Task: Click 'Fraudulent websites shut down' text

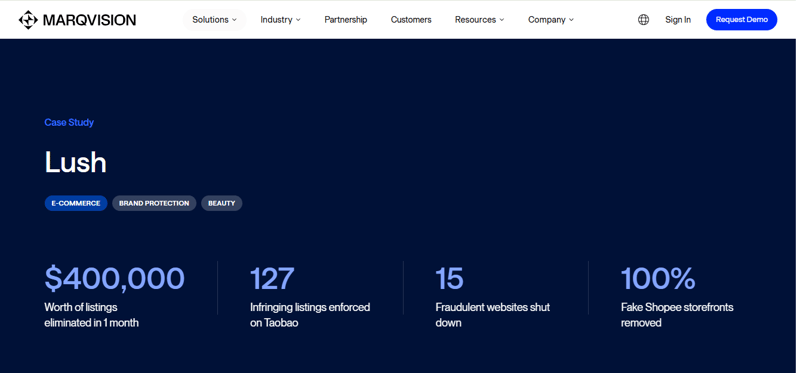Action: click(x=492, y=315)
